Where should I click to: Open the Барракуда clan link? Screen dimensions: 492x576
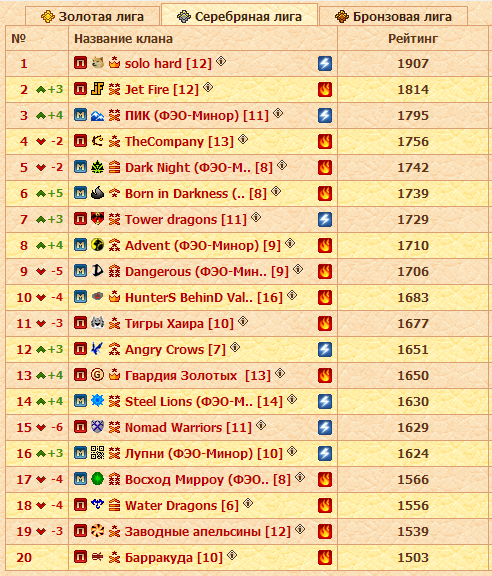174,558
